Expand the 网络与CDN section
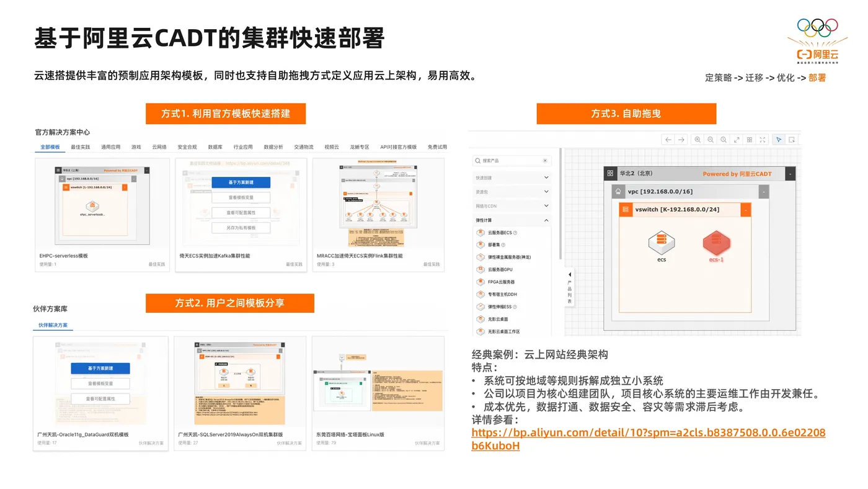Screen dimensions: 868x489 click(x=512, y=206)
